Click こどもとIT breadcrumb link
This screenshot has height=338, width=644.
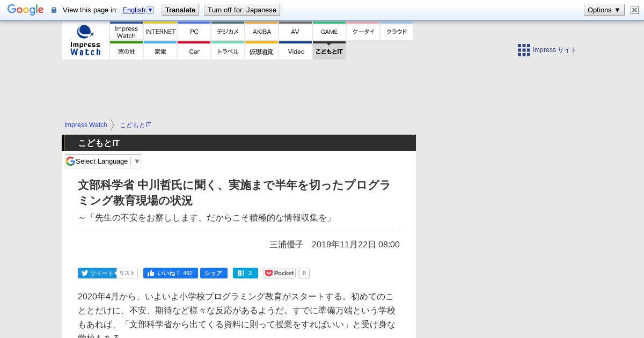[x=135, y=125]
